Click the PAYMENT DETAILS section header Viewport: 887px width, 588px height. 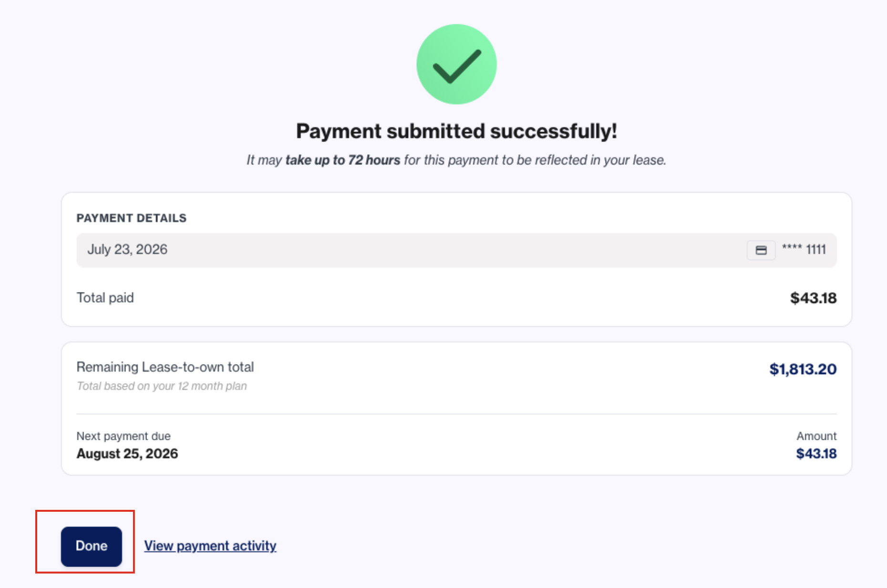coord(132,218)
